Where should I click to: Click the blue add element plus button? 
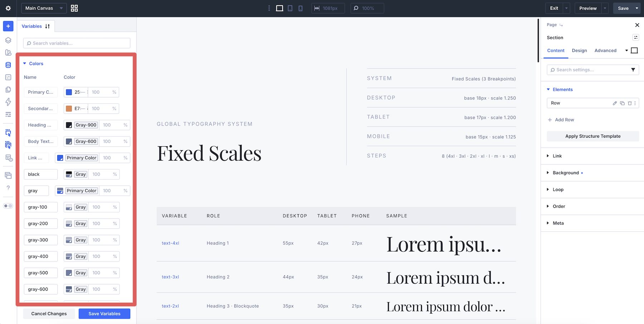(8, 26)
